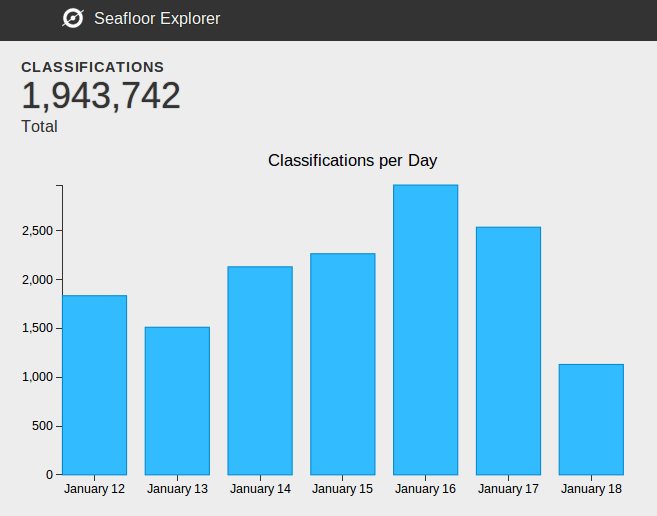Select the January 12 bar
This screenshot has height=516, width=657.
pos(94,385)
